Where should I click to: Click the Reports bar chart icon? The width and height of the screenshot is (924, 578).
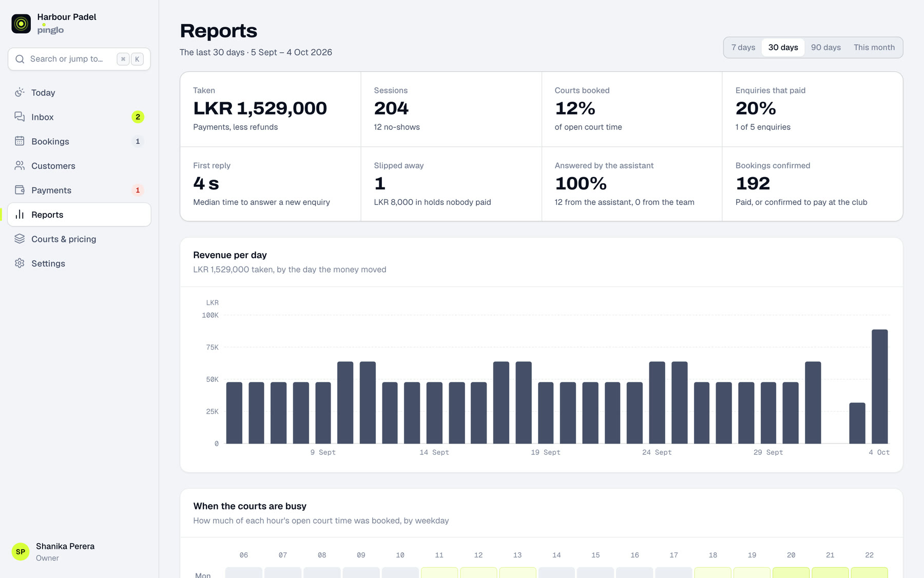20,215
